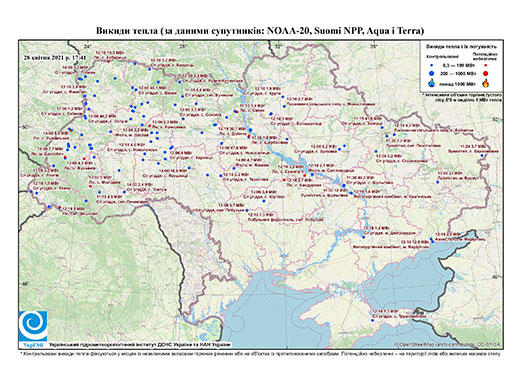Click the small red dot legend symbol

pos(486,66)
